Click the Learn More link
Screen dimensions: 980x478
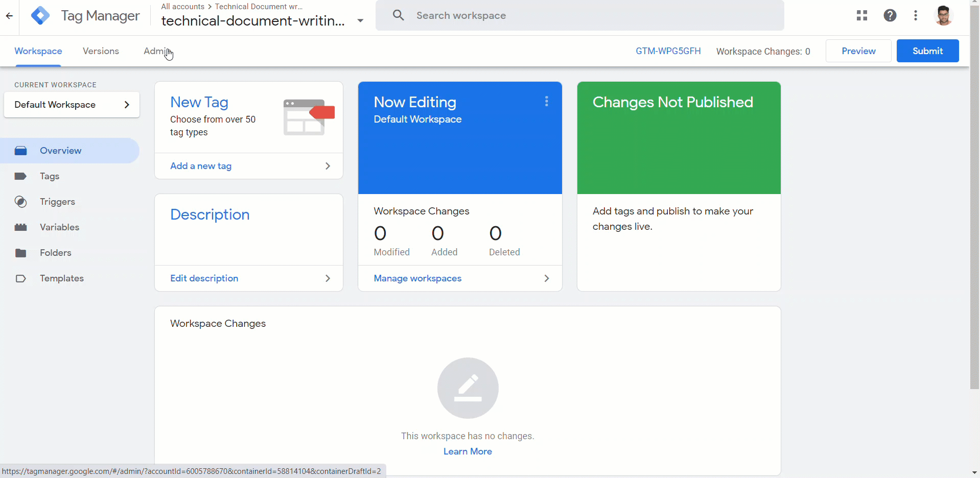(x=468, y=451)
